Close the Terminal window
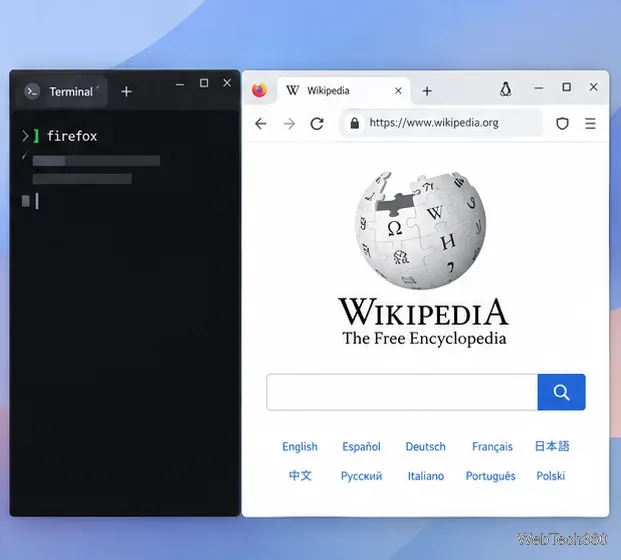The image size is (621, 560). click(227, 83)
